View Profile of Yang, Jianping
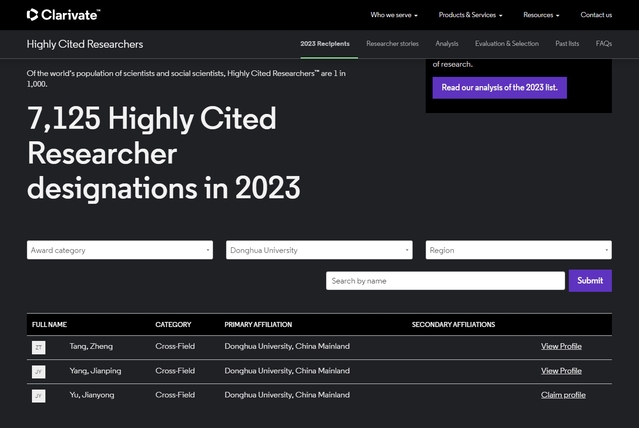This screenshot has width=639, height=428. click(x=561, y=371)
